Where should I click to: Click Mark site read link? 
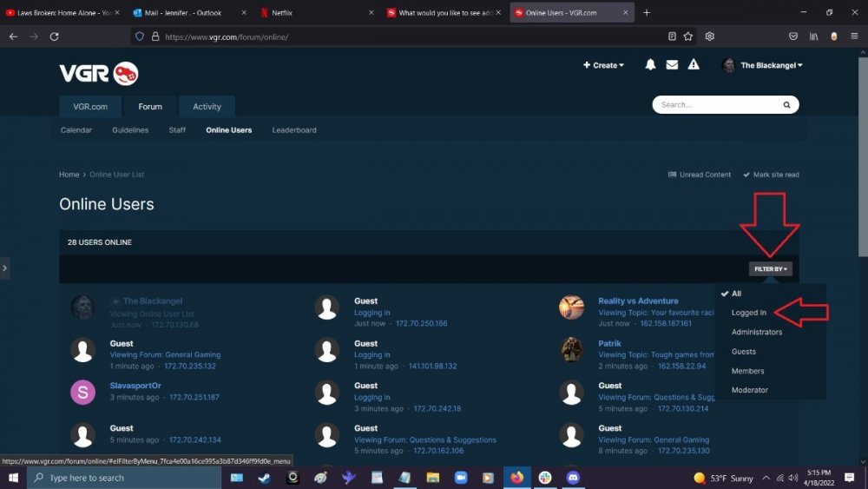click(x=771, y=175)
